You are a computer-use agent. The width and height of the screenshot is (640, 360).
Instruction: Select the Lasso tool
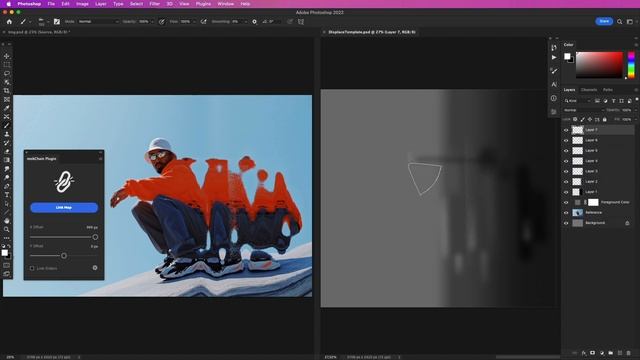tap(7, 73)
